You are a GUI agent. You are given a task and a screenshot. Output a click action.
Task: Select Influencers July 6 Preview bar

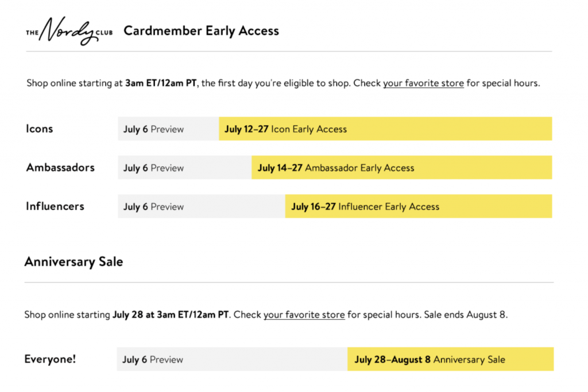202,206
